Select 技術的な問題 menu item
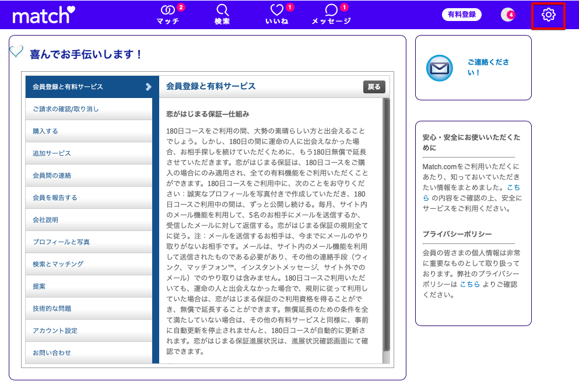579x392 pixels. [89, 309]
